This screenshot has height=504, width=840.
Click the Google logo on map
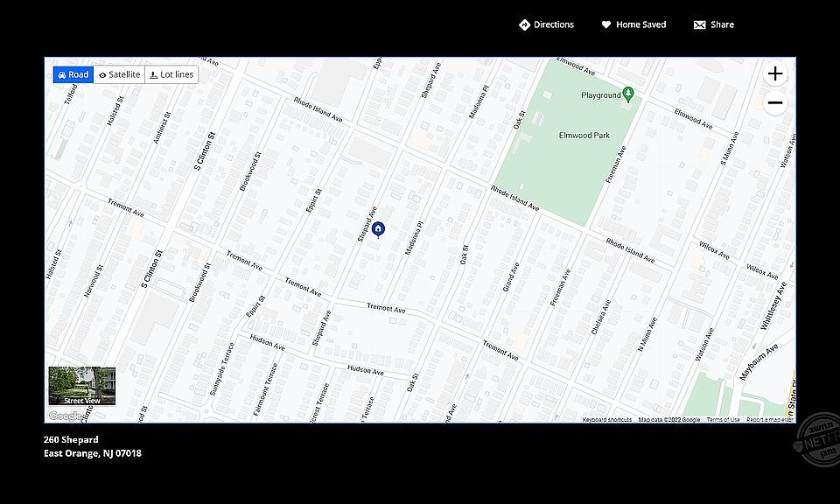65,416
